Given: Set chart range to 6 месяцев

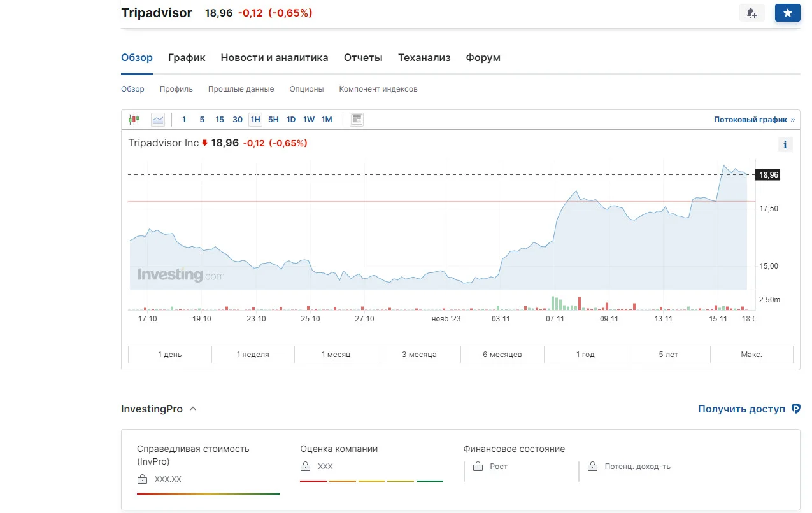Looking at the screenshot, I should 502,355.
